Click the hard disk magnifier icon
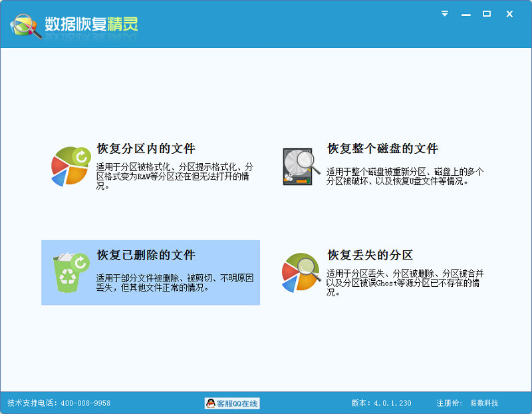 tap(301, 166)
